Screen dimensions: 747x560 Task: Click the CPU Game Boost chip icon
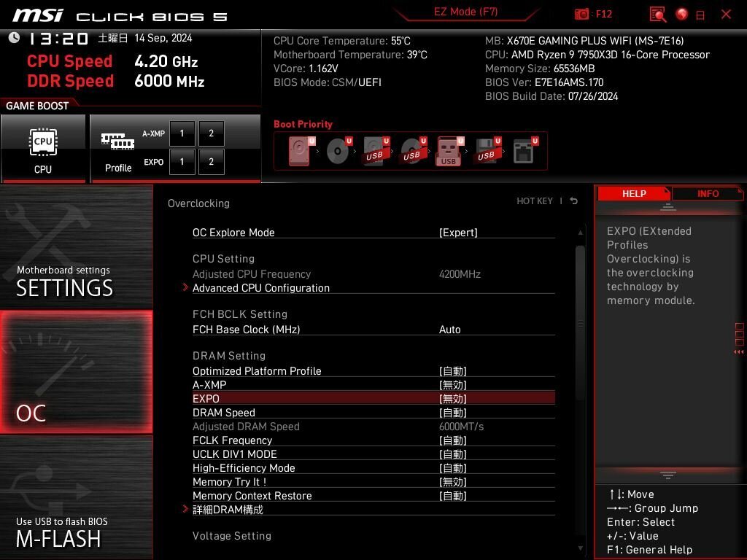(x=43, y=141)
